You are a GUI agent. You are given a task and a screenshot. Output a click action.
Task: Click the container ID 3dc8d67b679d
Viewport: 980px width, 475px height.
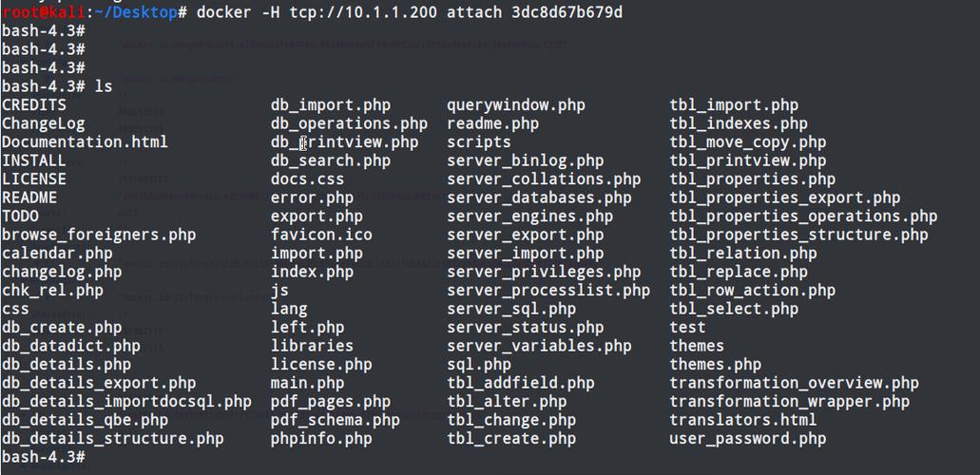[567, 12]
